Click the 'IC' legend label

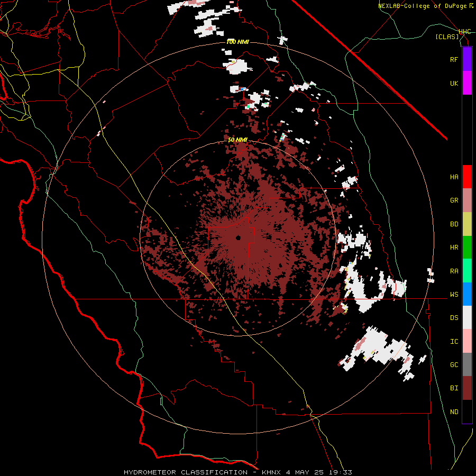[x=454, y=342]
